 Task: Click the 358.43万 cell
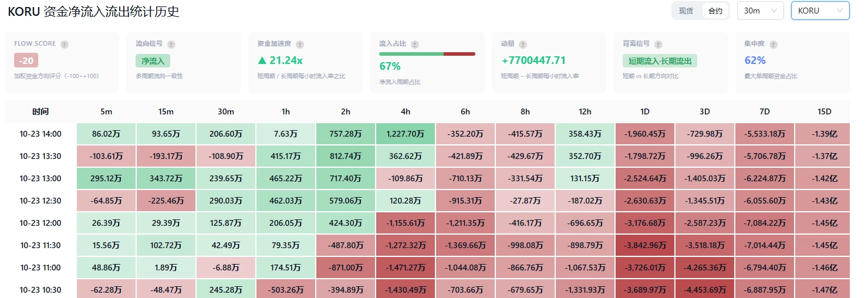[585, 134]
